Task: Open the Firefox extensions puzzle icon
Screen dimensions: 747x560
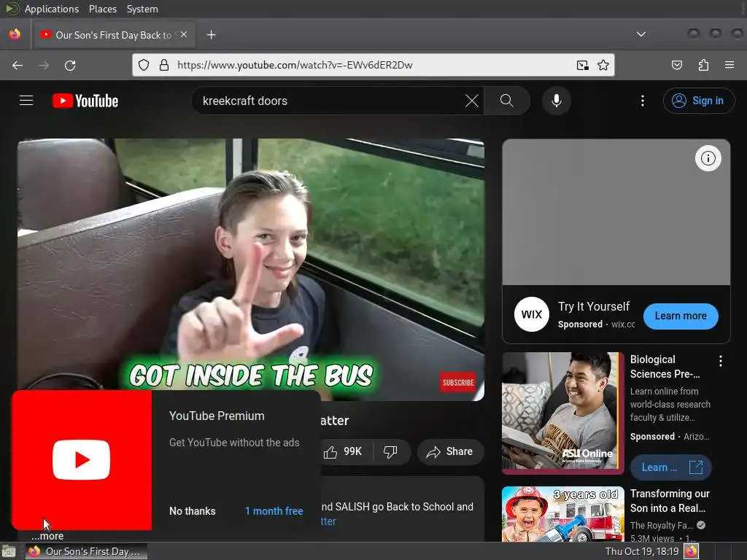Action: click(x=703, y=65)
